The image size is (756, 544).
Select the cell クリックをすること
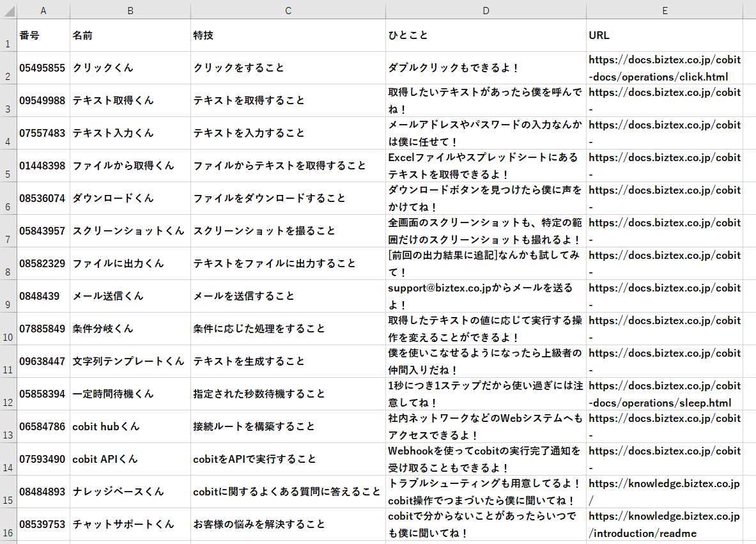point(288,68)
